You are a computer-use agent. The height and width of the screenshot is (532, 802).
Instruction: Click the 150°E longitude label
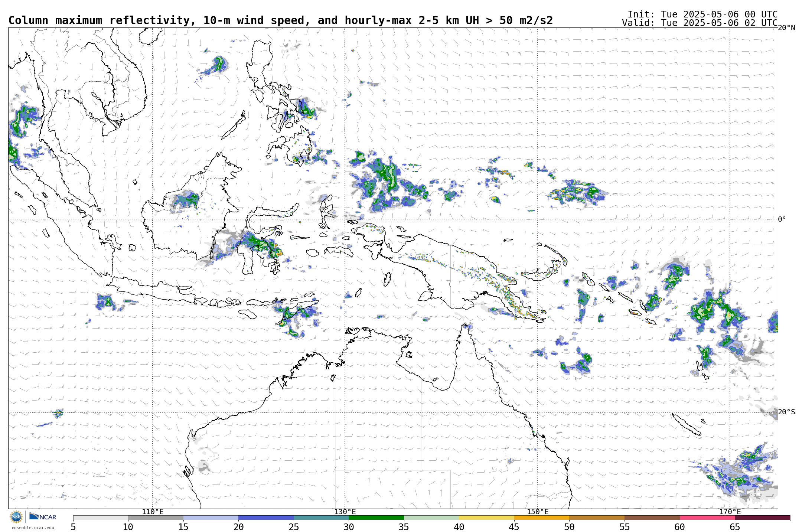pos(538,512)
